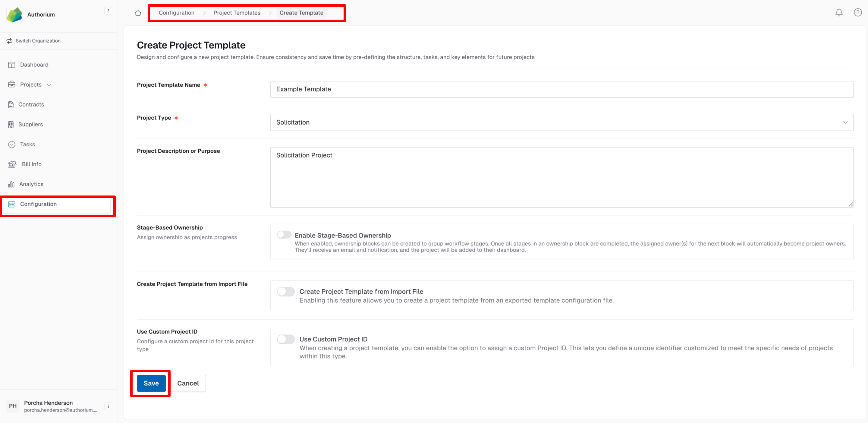Click the Create Template breadcrumb
Image resolution: width=868 pixels, height=423 pixels.
(301, 13)
